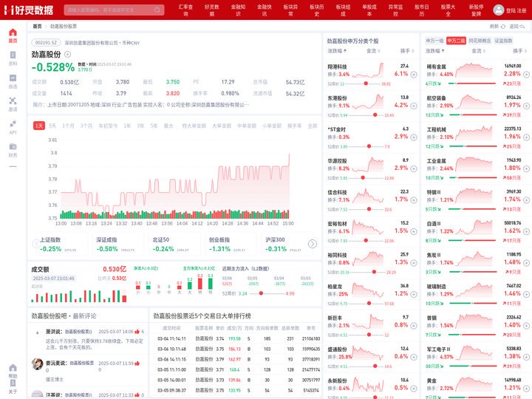Sort sector list by 金流

click(x=478, y=51)
